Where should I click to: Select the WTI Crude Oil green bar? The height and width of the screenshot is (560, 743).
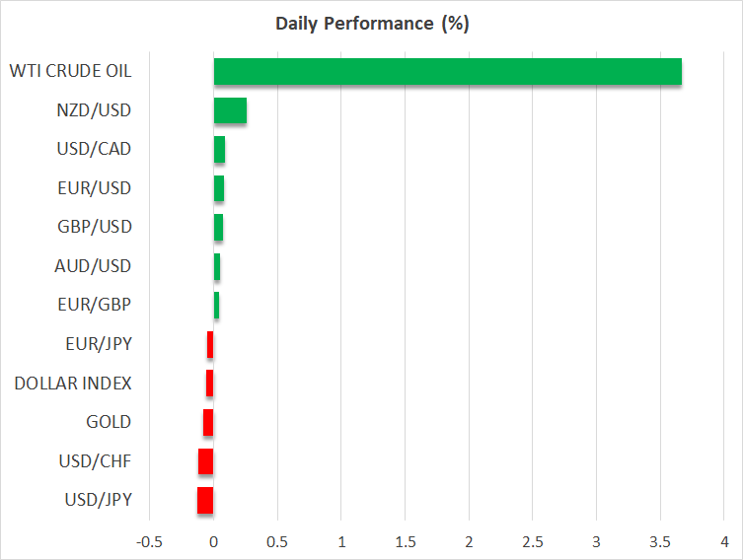447,72
